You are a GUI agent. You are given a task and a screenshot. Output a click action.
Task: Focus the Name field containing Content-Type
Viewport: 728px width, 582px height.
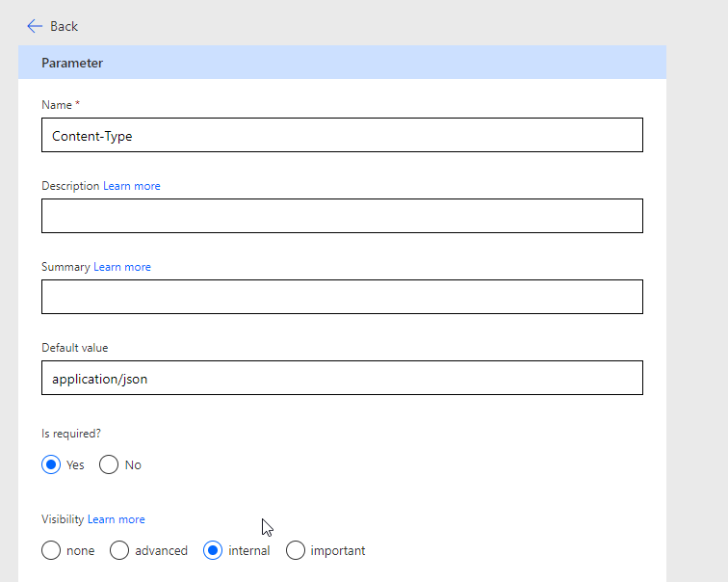[x=342, y=135]
